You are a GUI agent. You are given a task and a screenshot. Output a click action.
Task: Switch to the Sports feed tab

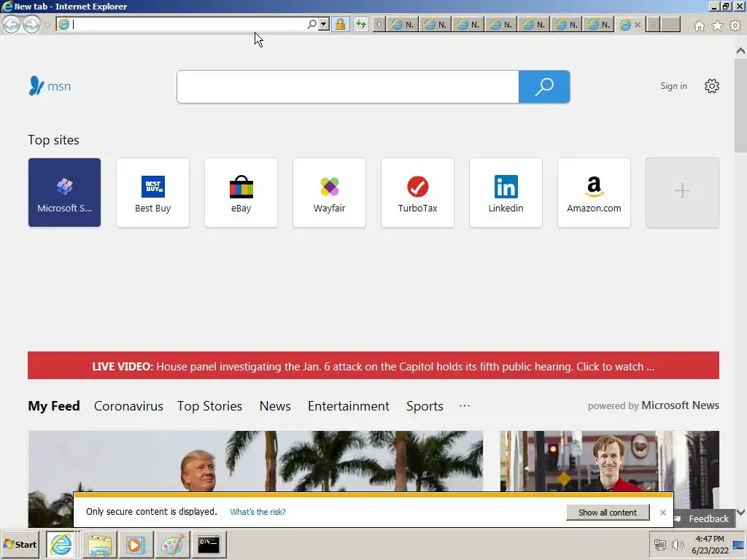425,406
